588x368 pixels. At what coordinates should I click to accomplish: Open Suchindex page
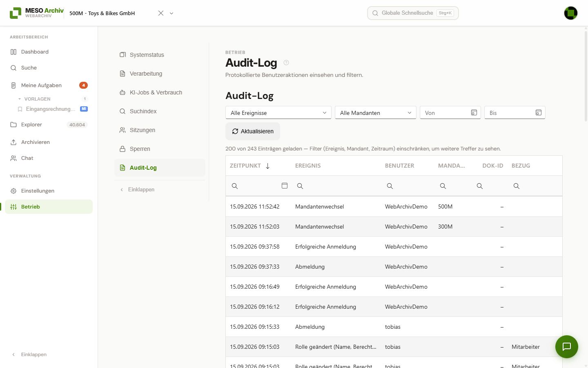coord(160,111)
